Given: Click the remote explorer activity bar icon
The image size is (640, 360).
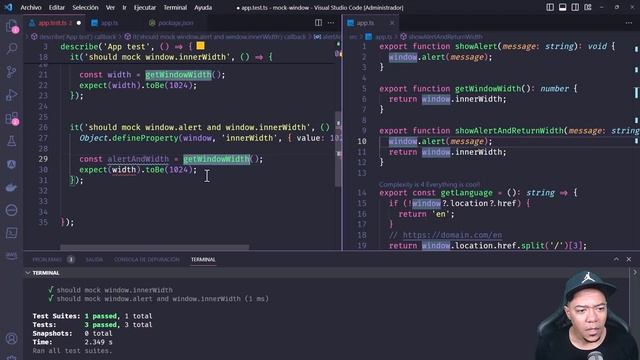Looking at the screenshot, I should (x=11, y=210).
